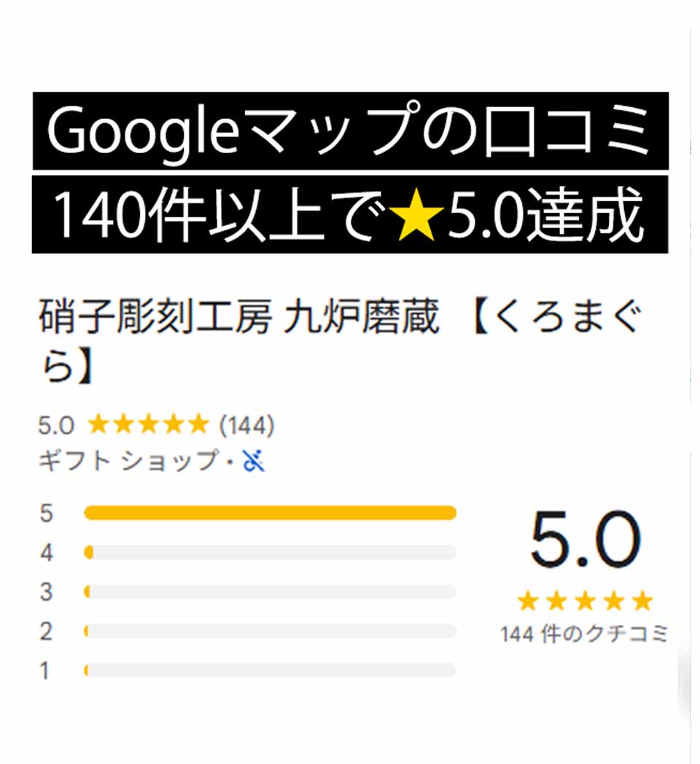Click the small 5.0 rating under the title
This screenshot has width=700, height=764.
pyautogui.click(x=55, y=425)
